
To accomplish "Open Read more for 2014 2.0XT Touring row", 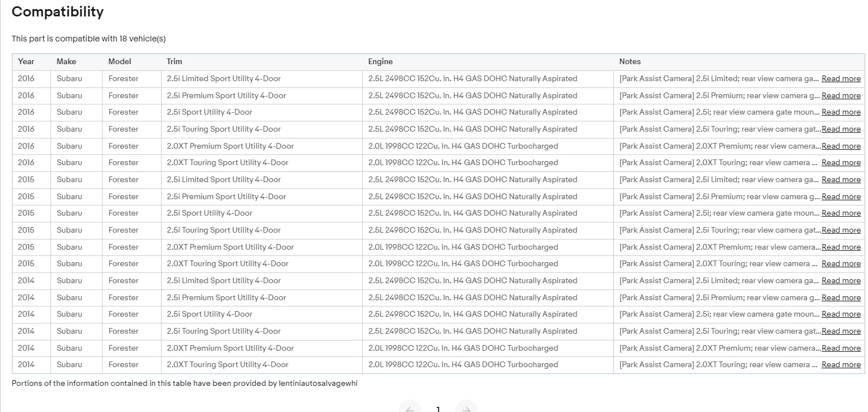I will pos(841,365).
